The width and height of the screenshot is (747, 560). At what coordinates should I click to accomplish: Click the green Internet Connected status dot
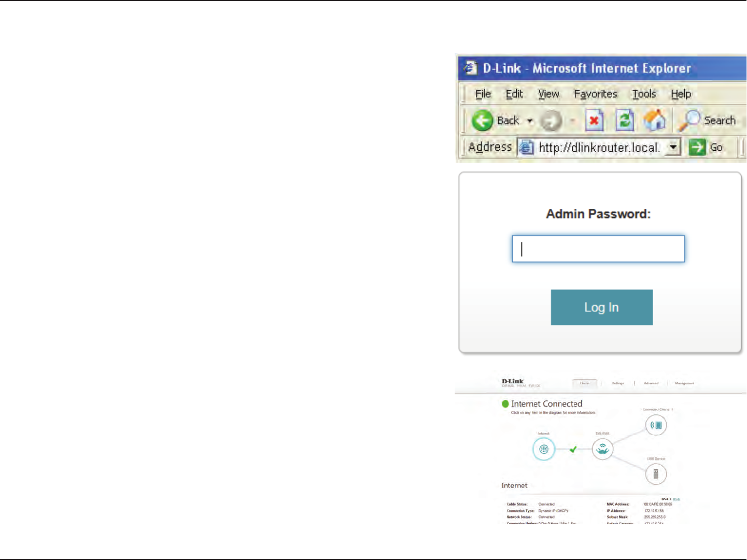[505, 404]
